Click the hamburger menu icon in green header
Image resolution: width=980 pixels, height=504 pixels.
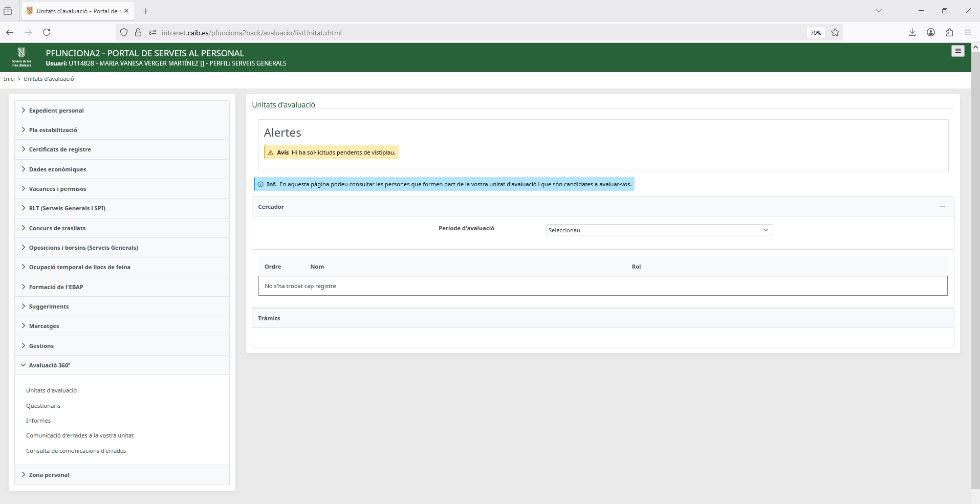pyautogui.click(x=957, y=51)
